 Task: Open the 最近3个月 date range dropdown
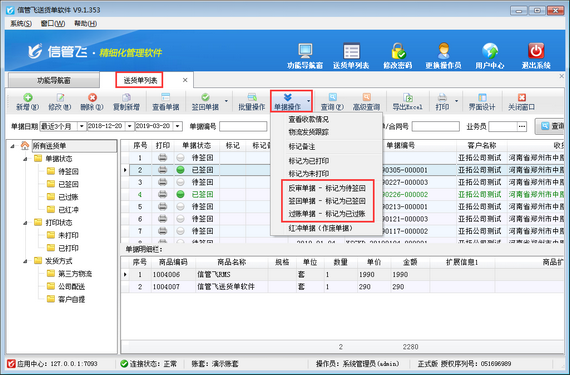click(x=81, y=126)
